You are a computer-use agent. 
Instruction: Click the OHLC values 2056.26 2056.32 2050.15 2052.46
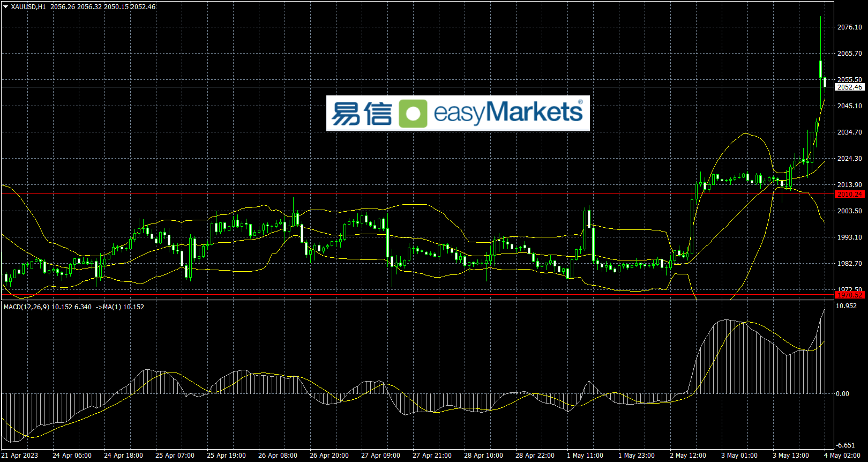[103, 7]
